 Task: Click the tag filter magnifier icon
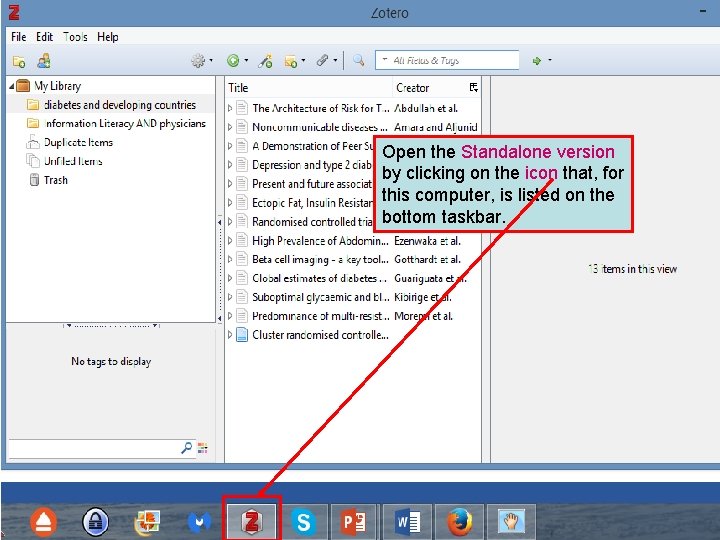[186, 448]
